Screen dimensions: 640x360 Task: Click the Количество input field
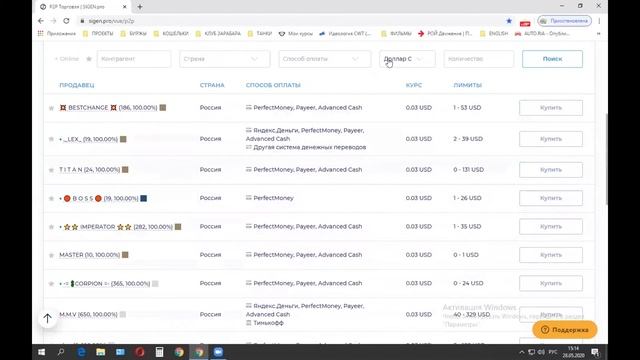pos(478,59)
